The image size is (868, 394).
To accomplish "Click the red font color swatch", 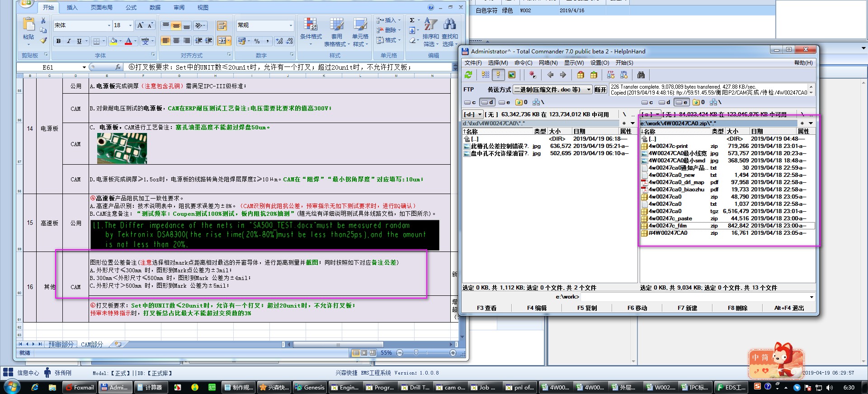I will point(128,41).
